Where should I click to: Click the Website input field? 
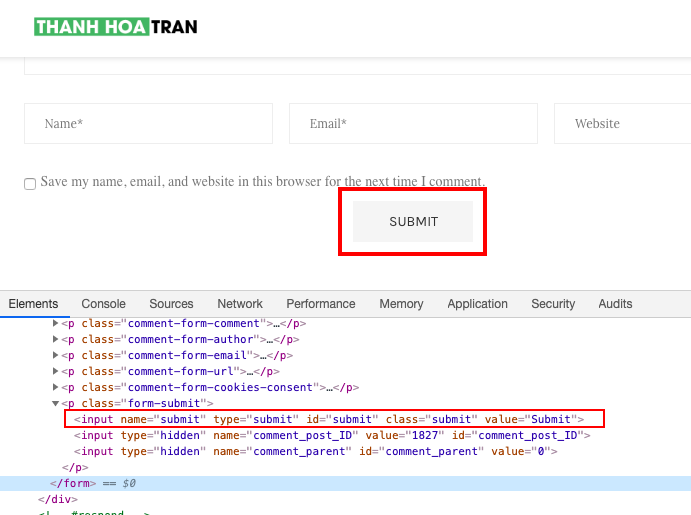(x=622, y=124)
